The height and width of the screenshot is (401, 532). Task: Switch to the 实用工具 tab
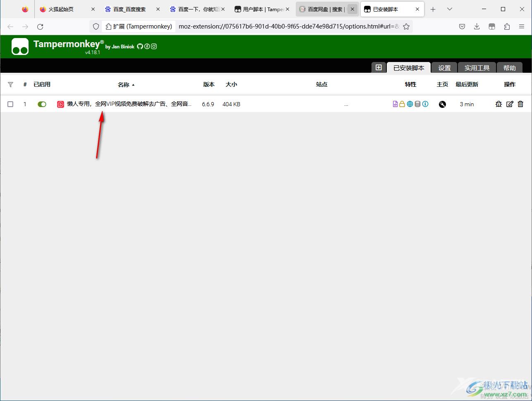click(477, 68)
